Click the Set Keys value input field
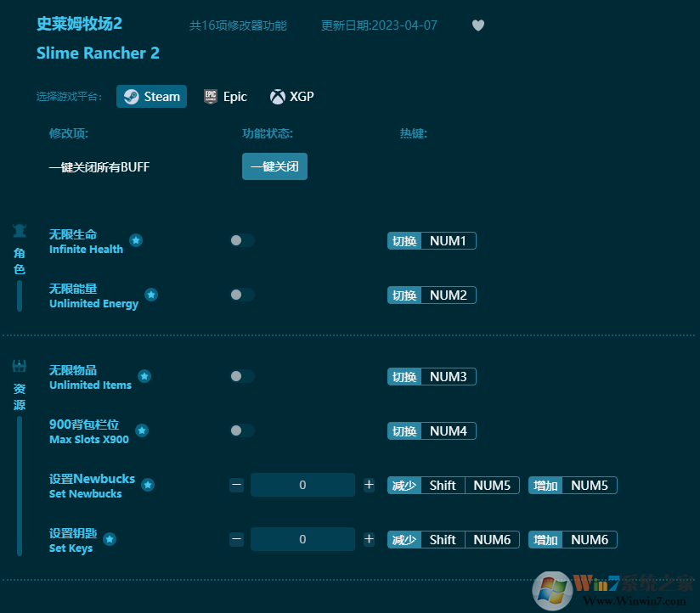700x613 pixels. pos(302,539)
